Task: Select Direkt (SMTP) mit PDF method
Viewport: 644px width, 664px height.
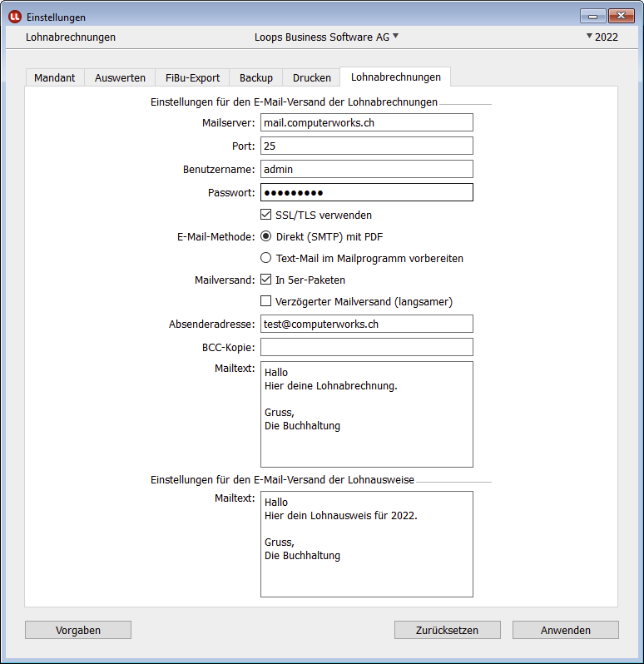Action: [x=266, y=236]
